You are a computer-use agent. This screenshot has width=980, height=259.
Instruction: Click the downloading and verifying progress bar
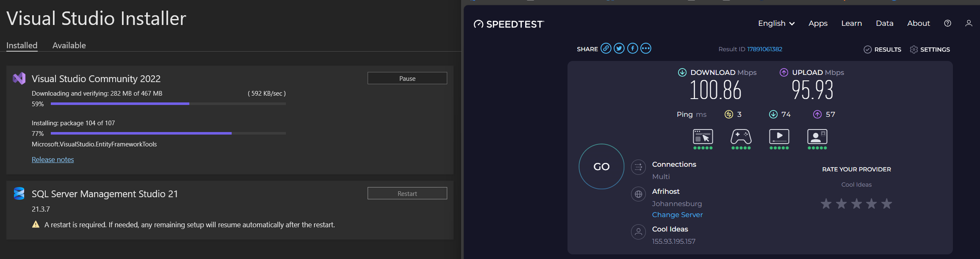click(x=168, y=104)
